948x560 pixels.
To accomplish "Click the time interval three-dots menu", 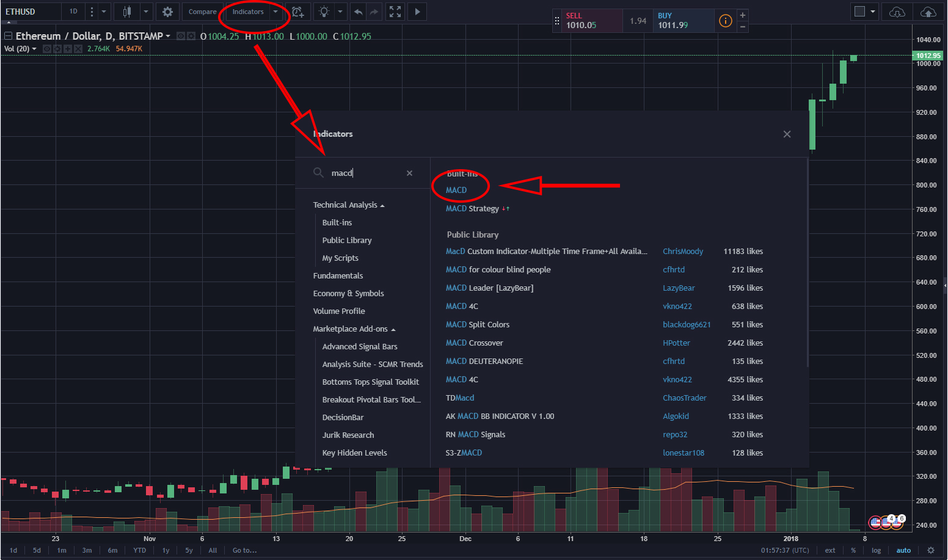I will [x=92, y=12].
